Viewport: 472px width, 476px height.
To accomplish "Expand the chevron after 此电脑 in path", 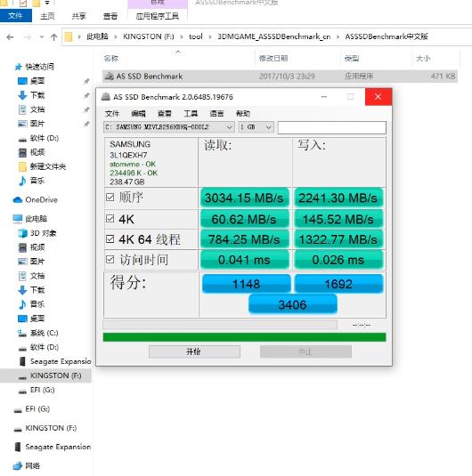I will click(116, 37).
